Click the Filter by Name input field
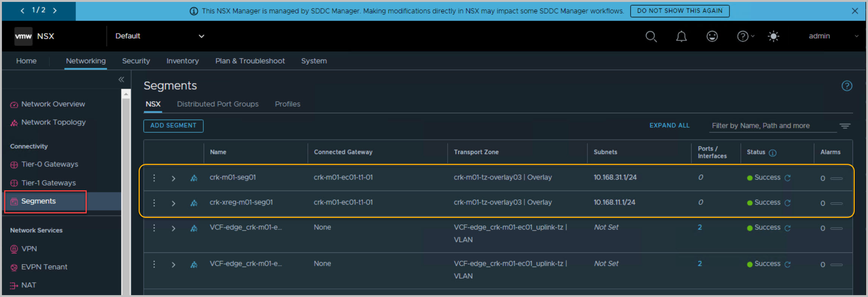868x297 pixels. [772, 126]
